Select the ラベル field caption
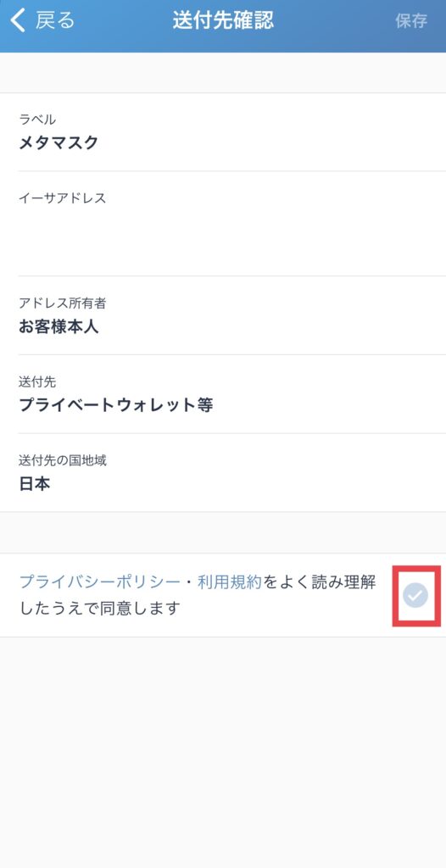The image size is (446, 868). 37,119
